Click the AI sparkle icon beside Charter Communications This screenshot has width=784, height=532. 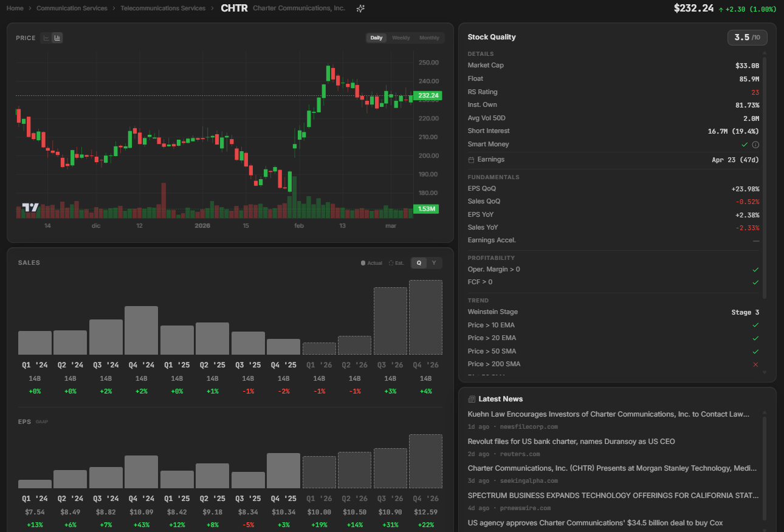(360, 9)
